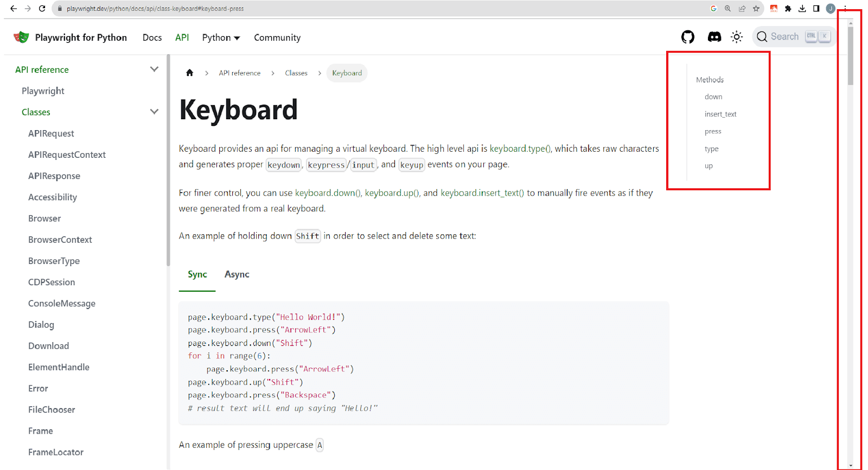Open the browser downloads icon

tap(802, 9)
